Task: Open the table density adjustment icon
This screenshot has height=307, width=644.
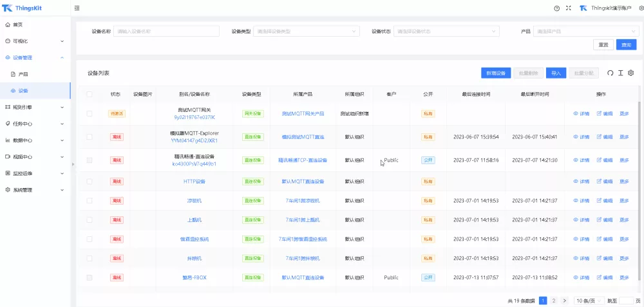Action: [621, 73]
